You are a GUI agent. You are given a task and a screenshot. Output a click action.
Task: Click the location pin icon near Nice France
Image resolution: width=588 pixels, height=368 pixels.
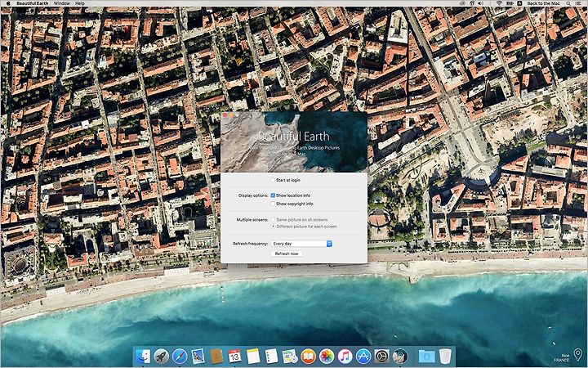578,355
